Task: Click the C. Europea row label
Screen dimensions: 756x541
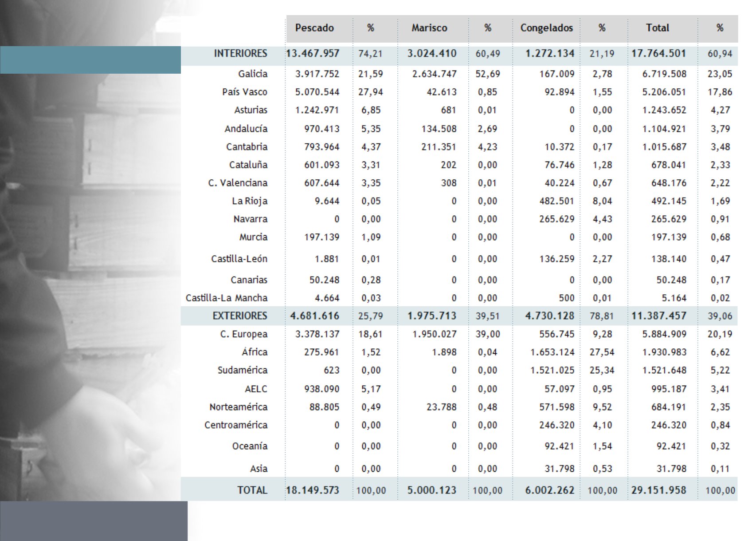Action: 244,334
